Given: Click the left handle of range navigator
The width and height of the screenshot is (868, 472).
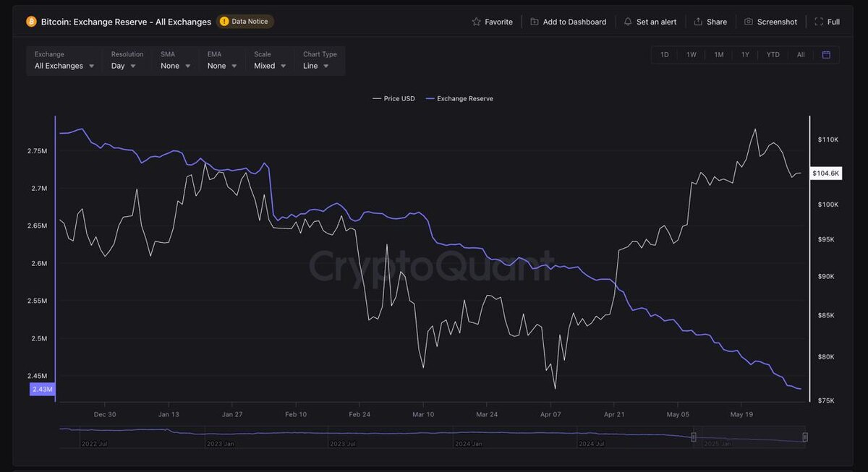Looking at the screenshot, I should pyautogui.click(x=693, y=437).
